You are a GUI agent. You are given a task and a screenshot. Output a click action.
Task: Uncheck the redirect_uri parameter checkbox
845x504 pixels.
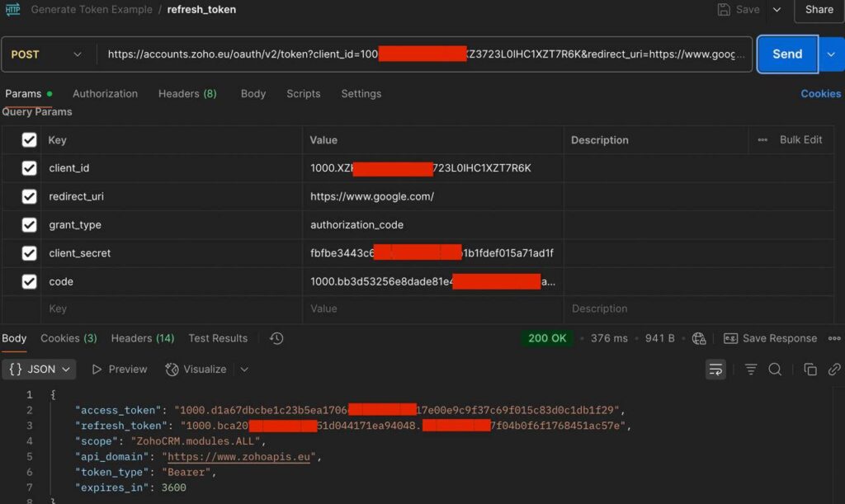coord(29,196)
